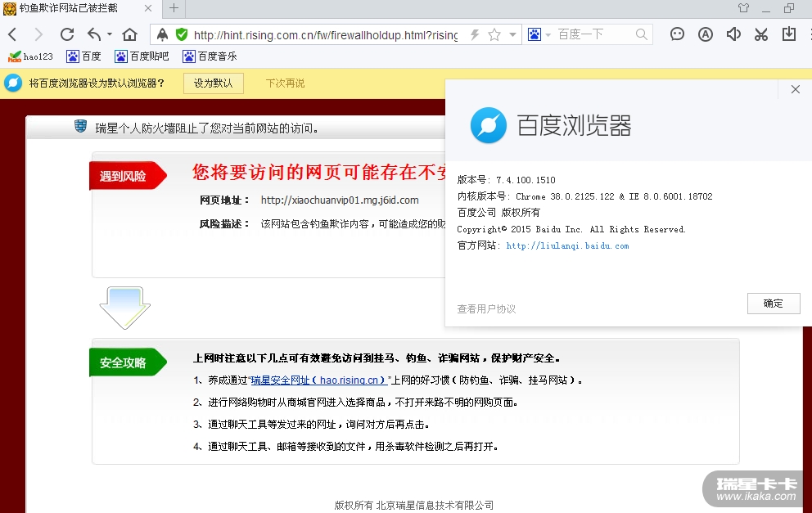Image resolution: width=812 pixels, height=513 pixels.
Task: Open the 百度音乐 bookmark
Action: [x=210, y=56]
